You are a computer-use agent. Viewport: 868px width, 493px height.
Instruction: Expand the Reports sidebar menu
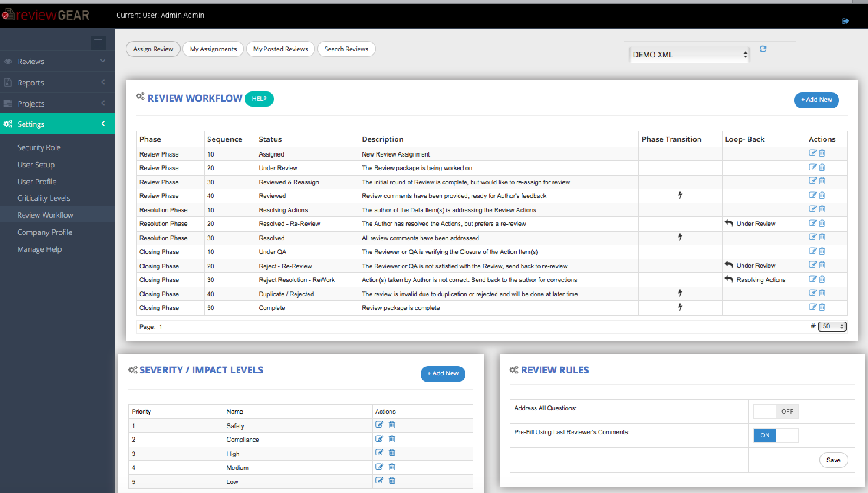pyautogui.click(x=58, y=82)
